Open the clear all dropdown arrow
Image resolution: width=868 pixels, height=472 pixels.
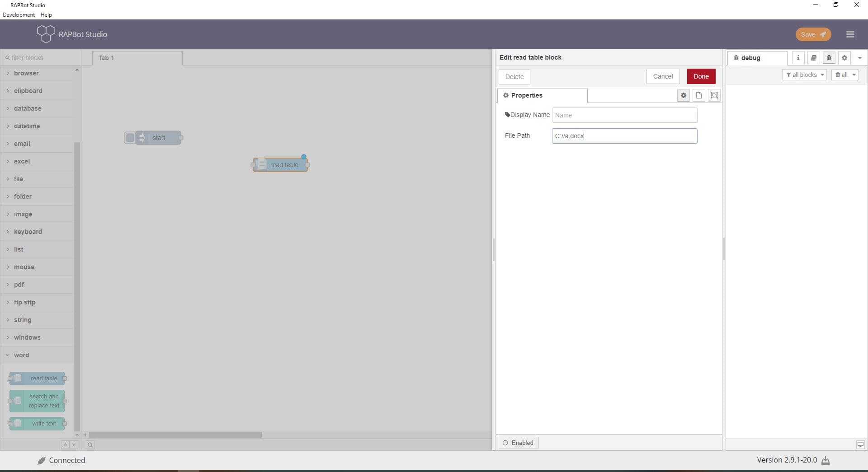point(854,75)
